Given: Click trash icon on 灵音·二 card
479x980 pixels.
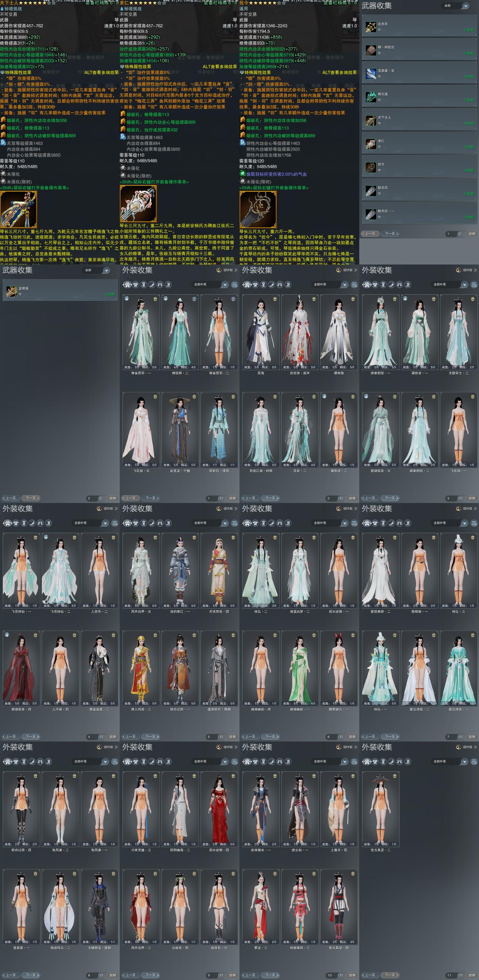Looking at the screenshot, I should pyautogui.click(x=314, y=397).
